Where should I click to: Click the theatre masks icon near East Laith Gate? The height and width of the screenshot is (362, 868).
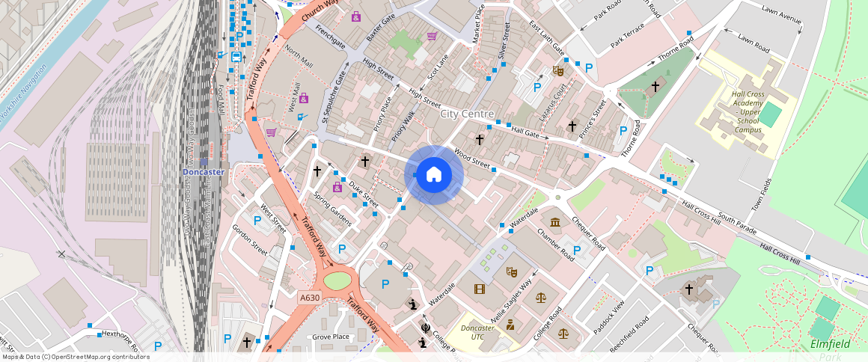[x=557, y=71]
